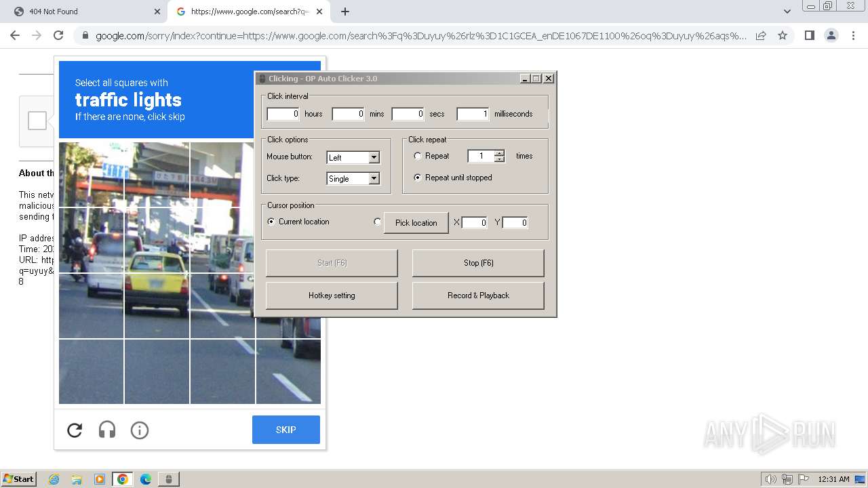Click the address bar URL
This screenshot has width=868, height=488.
pos(420,36)
